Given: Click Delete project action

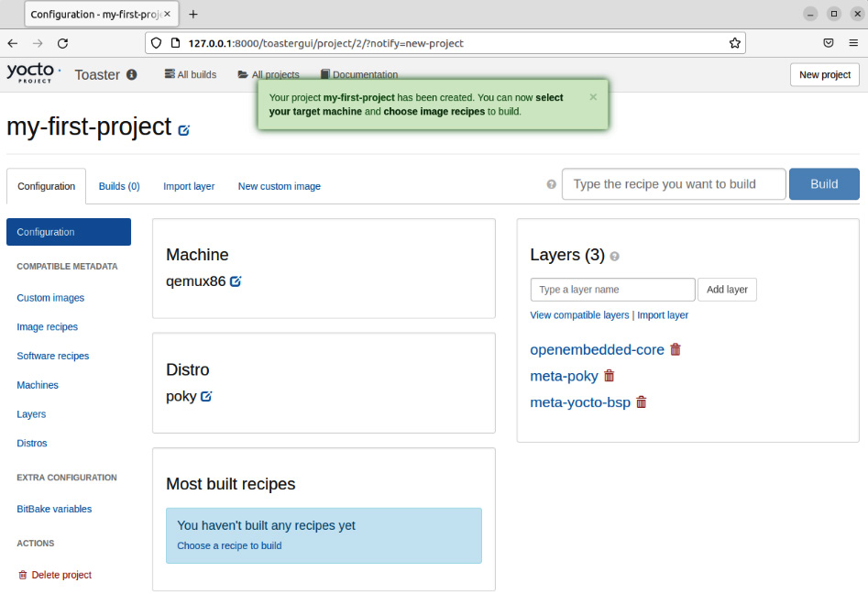Looking at the screenshot, I should (x=55, y=575).
